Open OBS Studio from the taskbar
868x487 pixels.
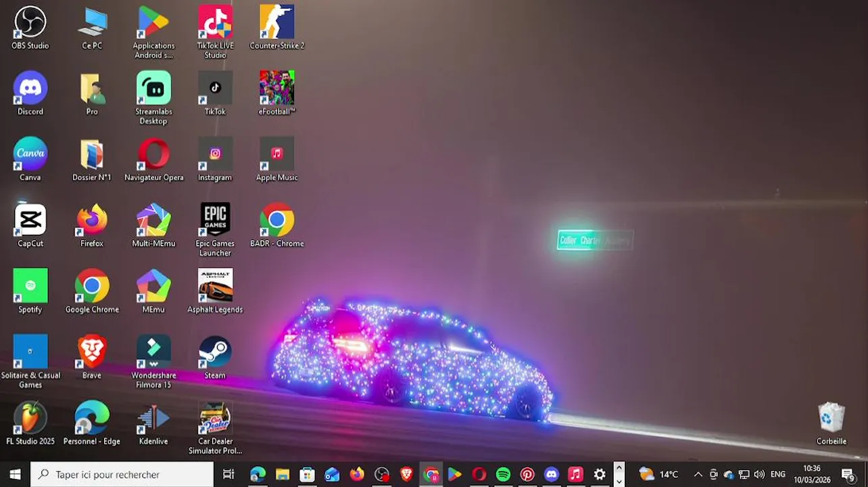click(x=382, y=474)
